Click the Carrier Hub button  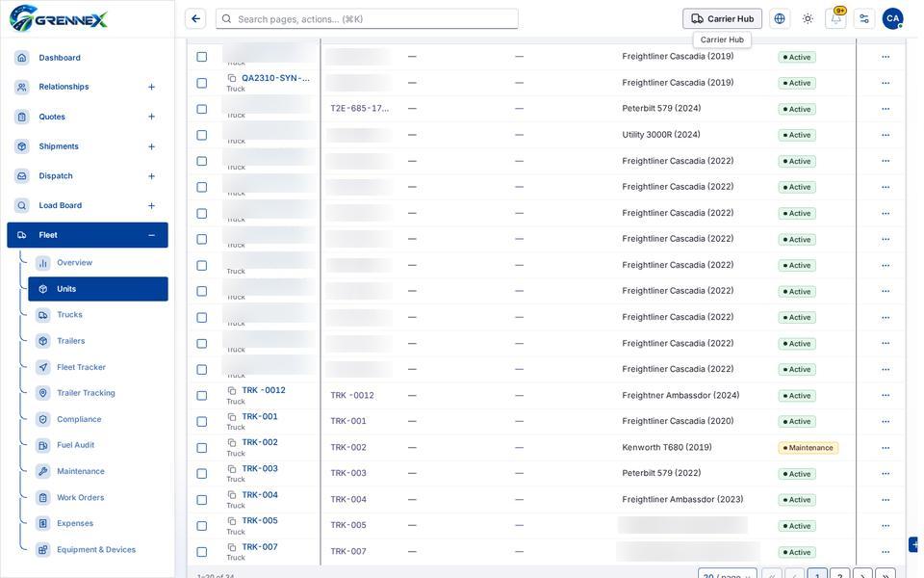pyautogui.click(x=722, y=19)
